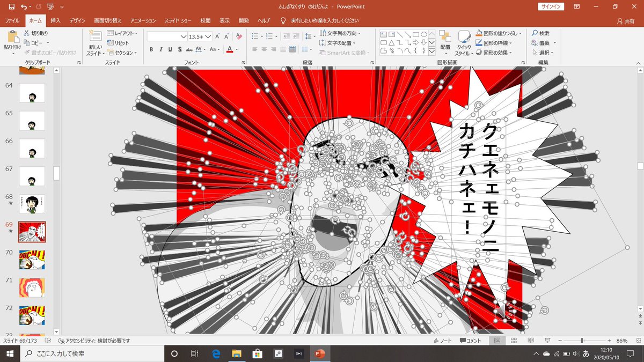Expand the shapes gallery arrow
This screenshot has height=362, width=644.
[x=431, y=51]
